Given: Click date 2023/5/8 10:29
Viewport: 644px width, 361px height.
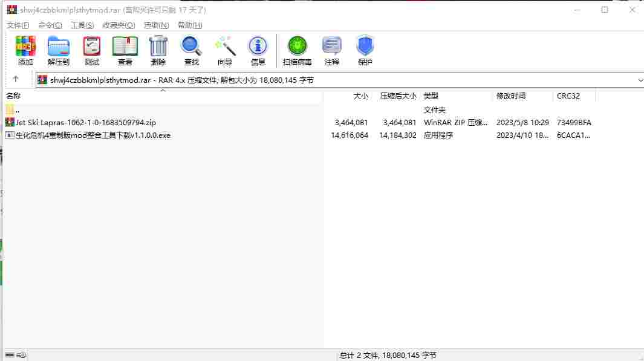Looking at the screenshot, I should coord(522,122).
